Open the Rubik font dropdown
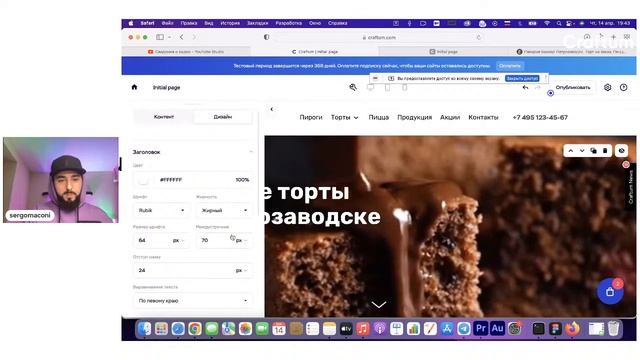 pyautogui.click(x=161, y=210)
